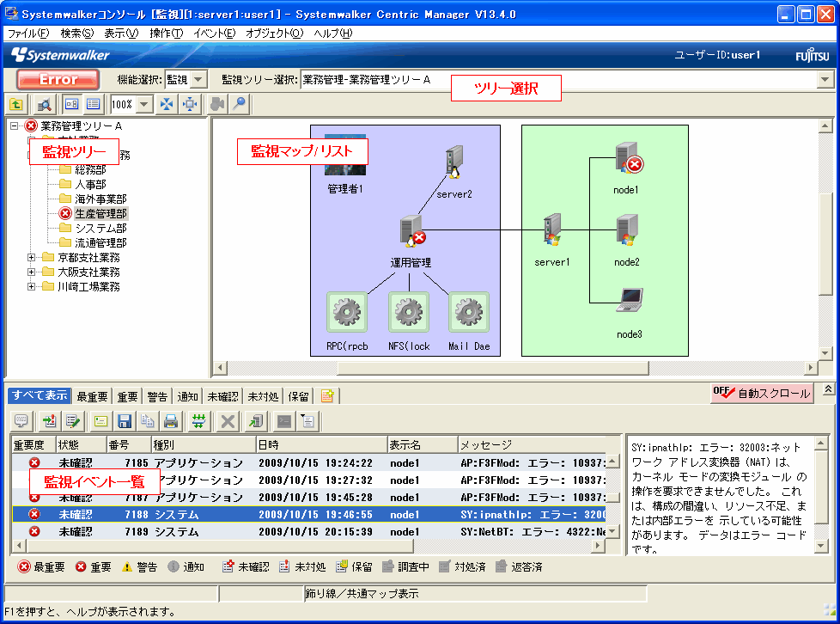Click the document list menu icon
The height and width of the screenshot is (624, 840).
tap(308, 421)
